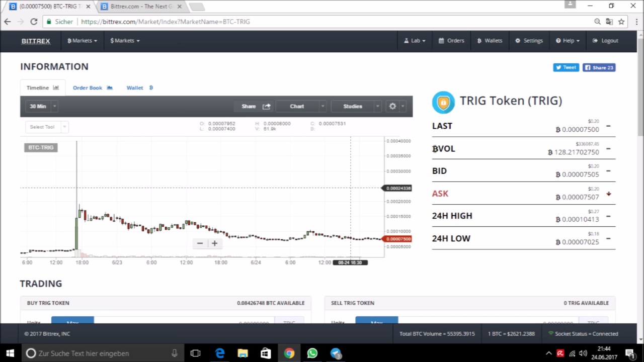Click the Socket Status Connected indicator
This screenshot has width=644, height=362.
point(583,334)
